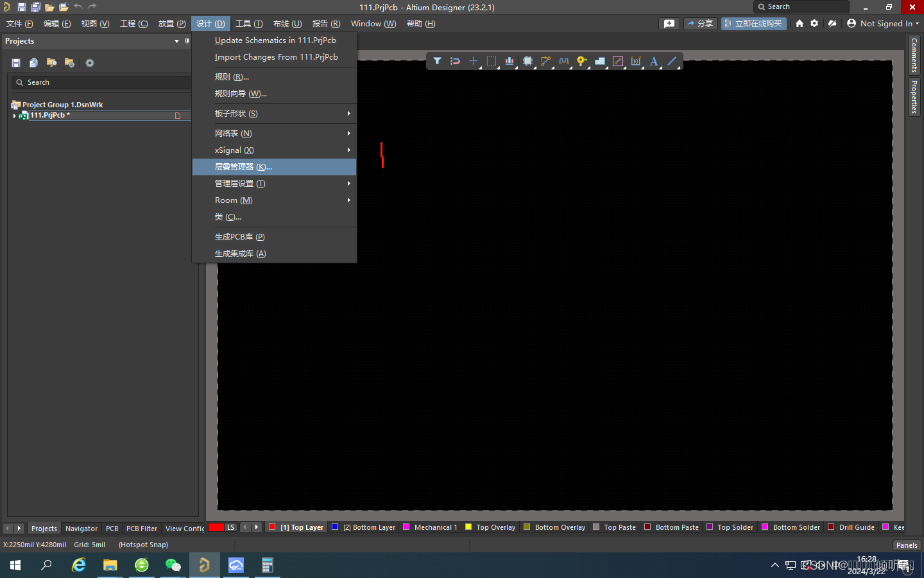The width and height of the screenshot is (924, 578).
Task: Click the home icon in top bar
Action: coord(800,23)
